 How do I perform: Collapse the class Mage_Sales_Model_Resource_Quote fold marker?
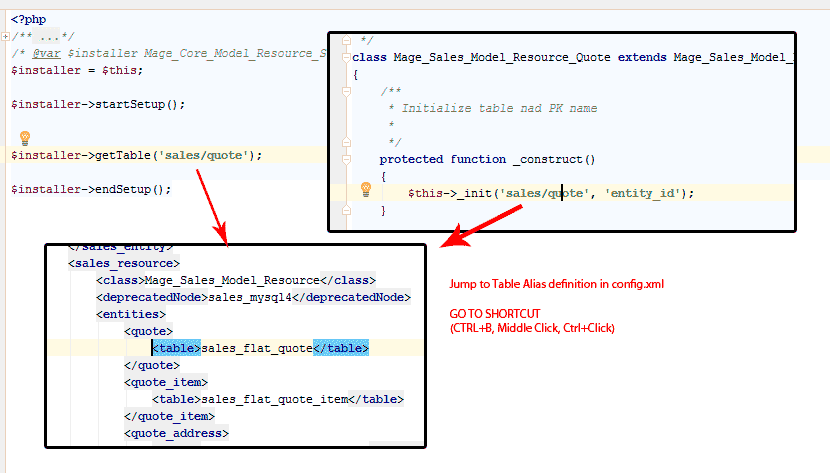tap(346, 57)
